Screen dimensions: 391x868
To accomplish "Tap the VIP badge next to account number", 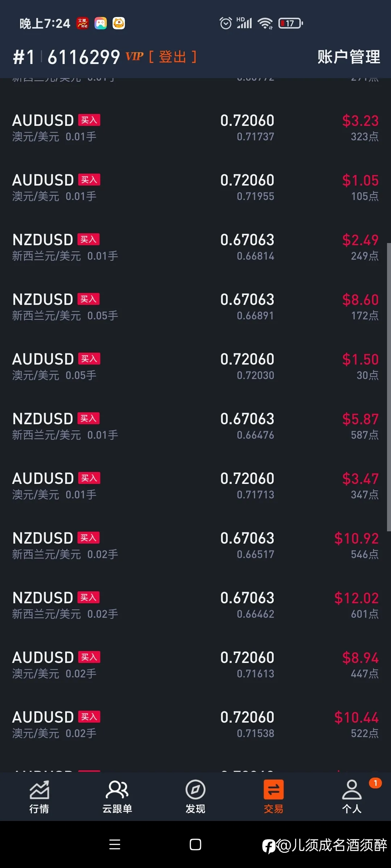I will pyautogui.click(x=135, y=56).
